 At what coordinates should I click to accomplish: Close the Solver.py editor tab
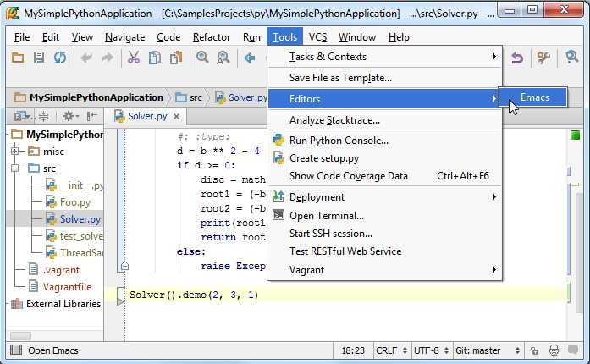(176, 117)
